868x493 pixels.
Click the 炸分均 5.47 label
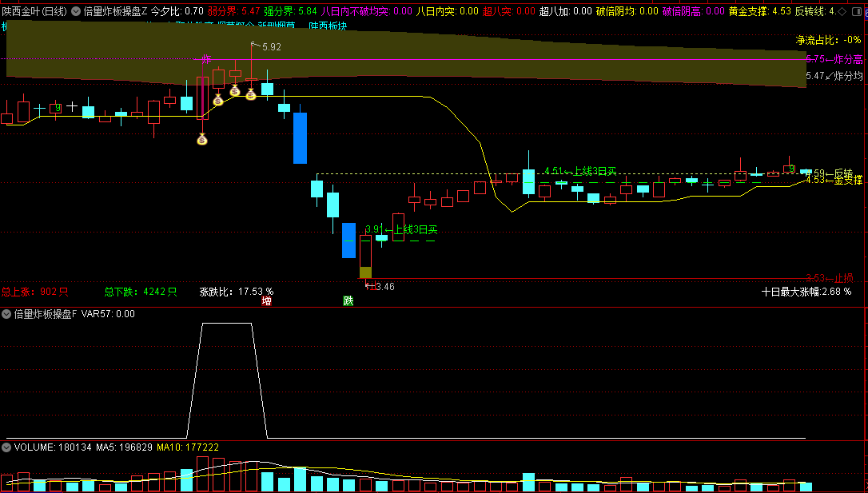click(834, 76)
